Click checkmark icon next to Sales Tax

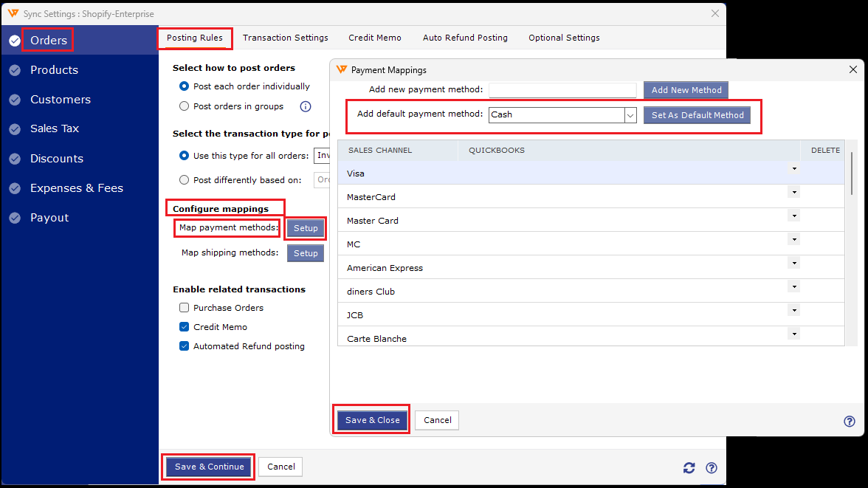tap(15, 129)
